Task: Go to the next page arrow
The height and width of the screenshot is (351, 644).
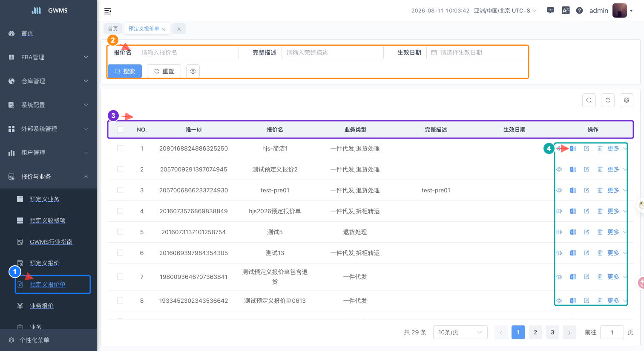Action: [569, 332]
